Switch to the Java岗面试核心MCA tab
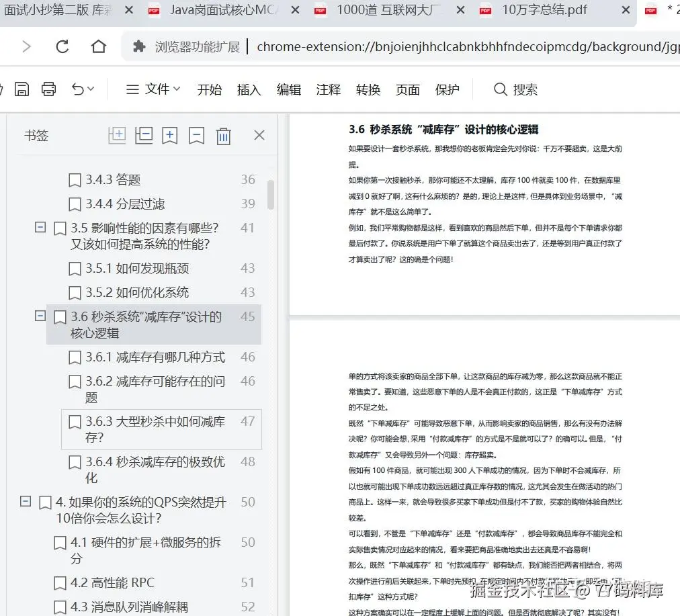The image size is (680, 616). click(223, 10)
